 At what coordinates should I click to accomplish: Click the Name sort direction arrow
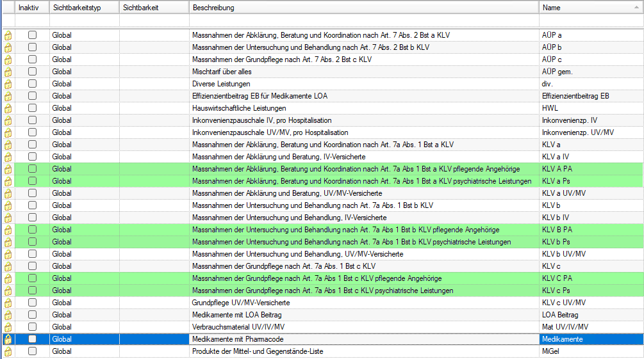pos(636,8)
